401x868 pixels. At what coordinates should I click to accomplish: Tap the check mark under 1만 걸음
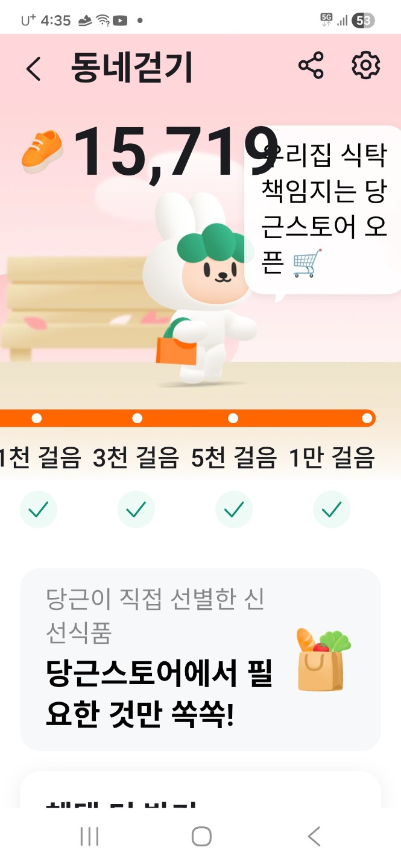point(332,510)
